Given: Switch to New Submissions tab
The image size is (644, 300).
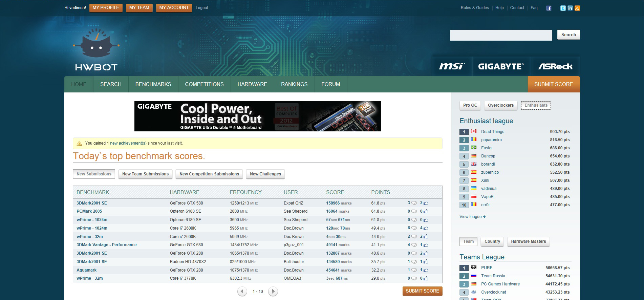Looking at the screenshot, I should pyautogui.click(x=94, y=174).
